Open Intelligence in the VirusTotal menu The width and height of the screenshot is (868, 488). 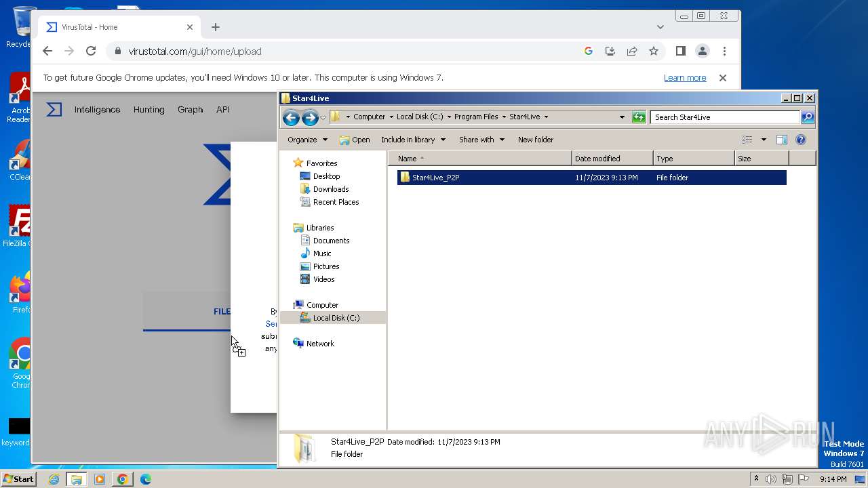point(97,110)
